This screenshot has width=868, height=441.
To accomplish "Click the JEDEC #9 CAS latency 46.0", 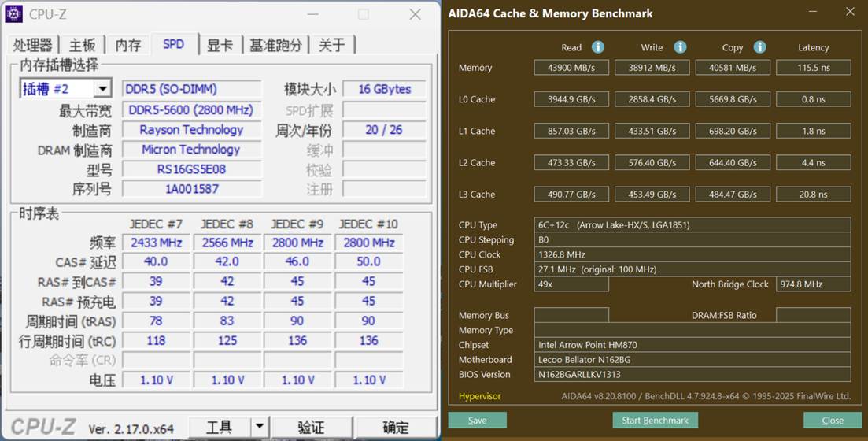I will click(297, 261).
